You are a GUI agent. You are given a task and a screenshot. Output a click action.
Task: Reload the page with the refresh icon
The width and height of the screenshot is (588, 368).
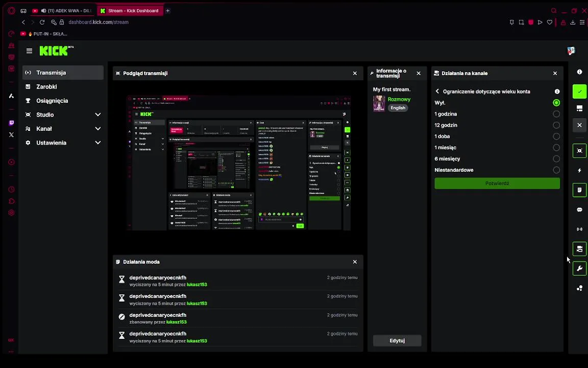(x=42, y=22)
